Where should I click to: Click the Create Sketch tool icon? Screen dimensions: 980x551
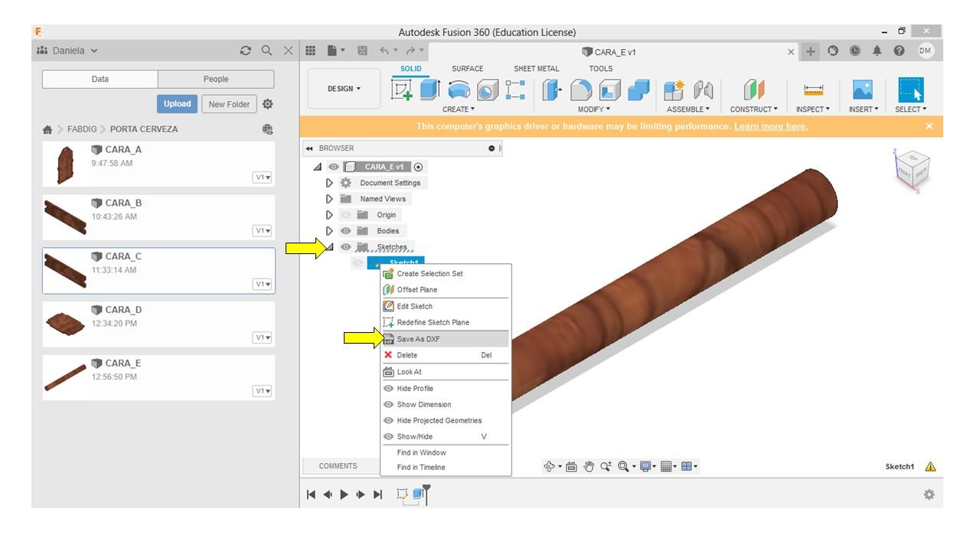pyautogui.click(x=402, y=90)
